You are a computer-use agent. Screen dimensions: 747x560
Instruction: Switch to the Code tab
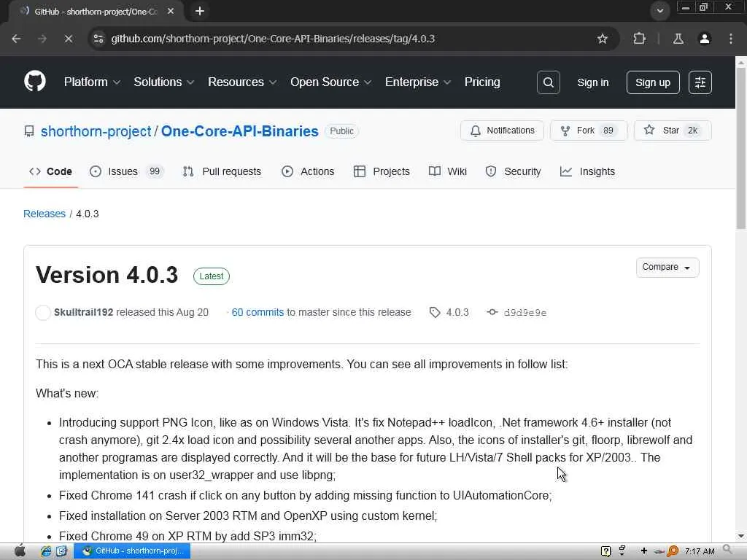point(50,171)
